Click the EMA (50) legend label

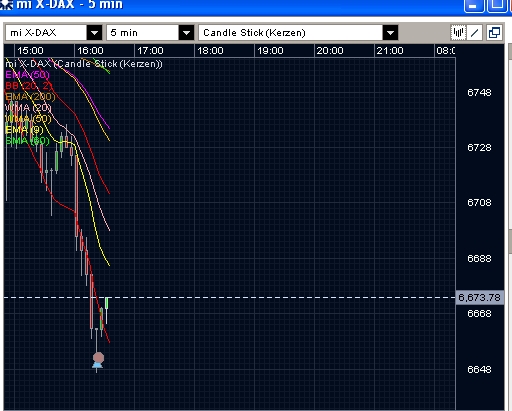pyautogui.click(x=27, y=75)
